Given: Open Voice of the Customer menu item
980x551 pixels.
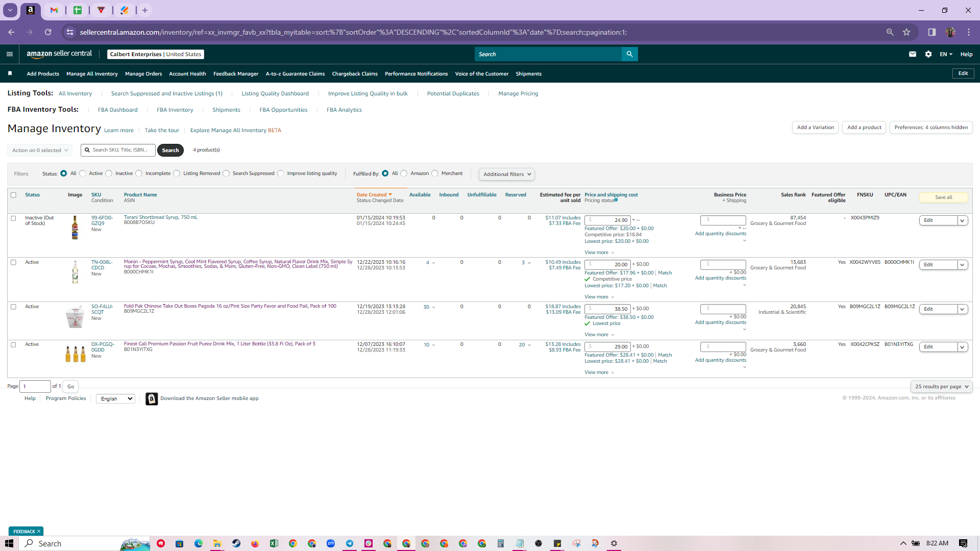Looking at the screenshot, I should [x=481, y=74].
